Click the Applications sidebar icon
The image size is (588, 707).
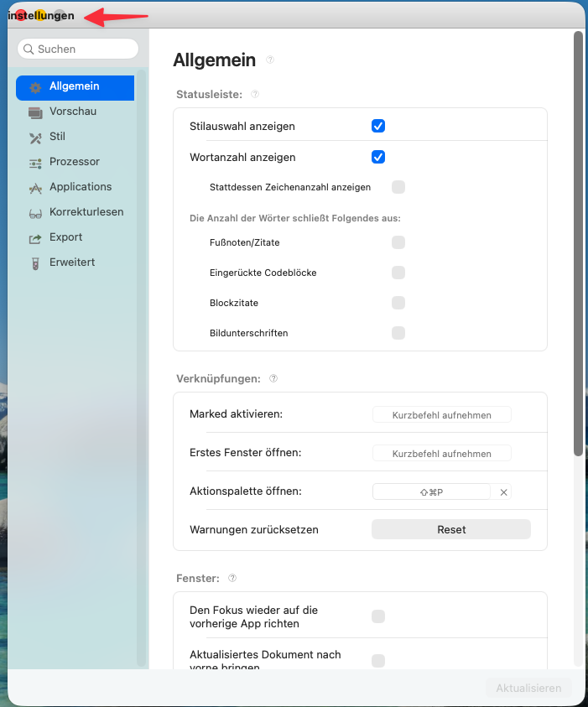click(35, 189)
